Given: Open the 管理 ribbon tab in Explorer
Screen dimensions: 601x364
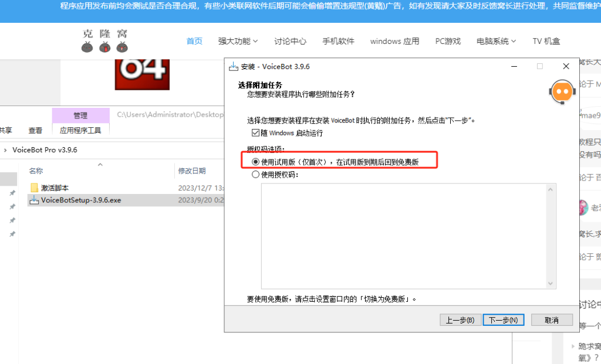Looking at the screenshot, I should coord(80,115).
